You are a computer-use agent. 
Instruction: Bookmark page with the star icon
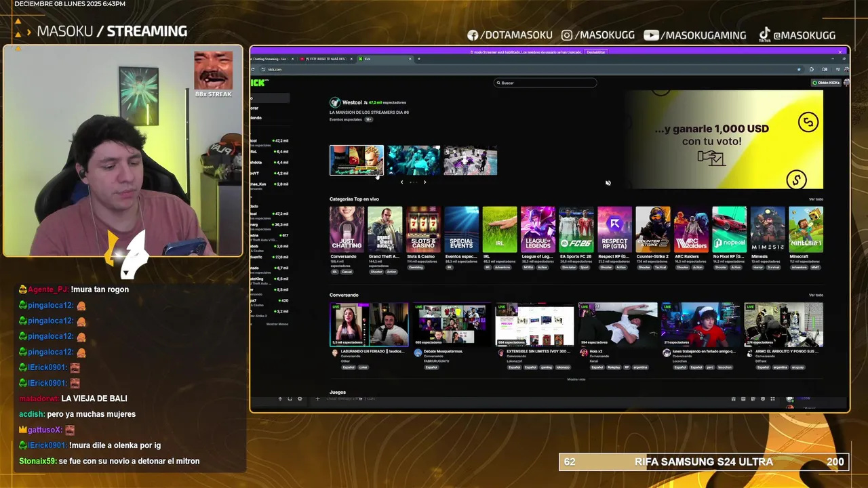click(x=800, y=69)
